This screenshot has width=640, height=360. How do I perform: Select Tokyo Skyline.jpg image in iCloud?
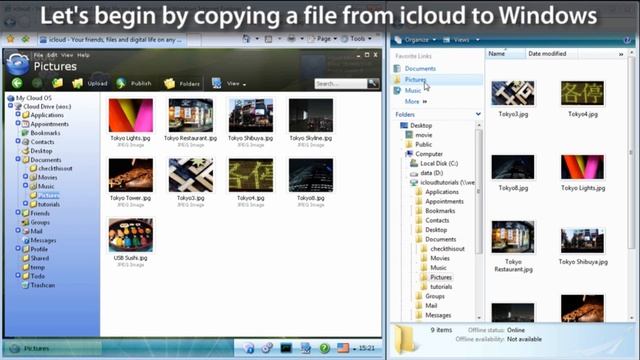point(311,115)
